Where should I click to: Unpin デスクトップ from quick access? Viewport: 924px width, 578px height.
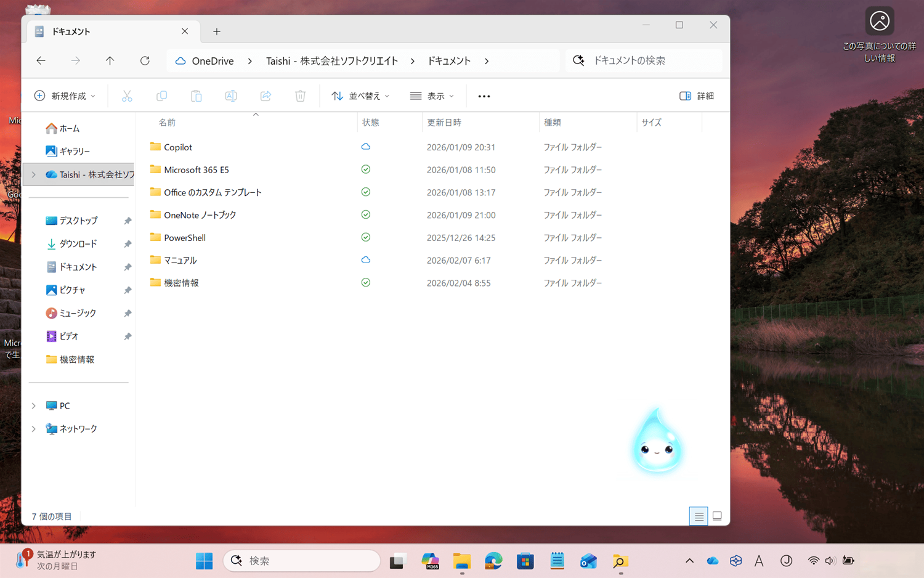tap(128, 221)
